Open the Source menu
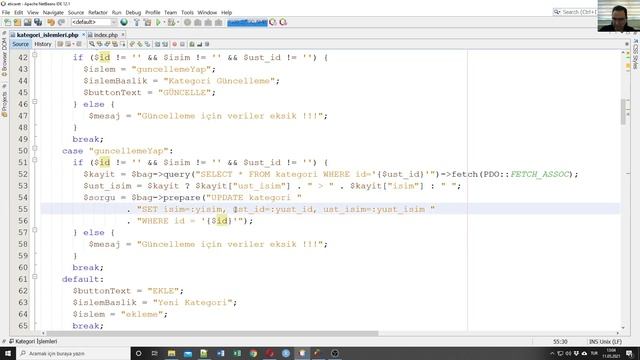Viewport: 640px width, 360px height. (x=76, y=13)
